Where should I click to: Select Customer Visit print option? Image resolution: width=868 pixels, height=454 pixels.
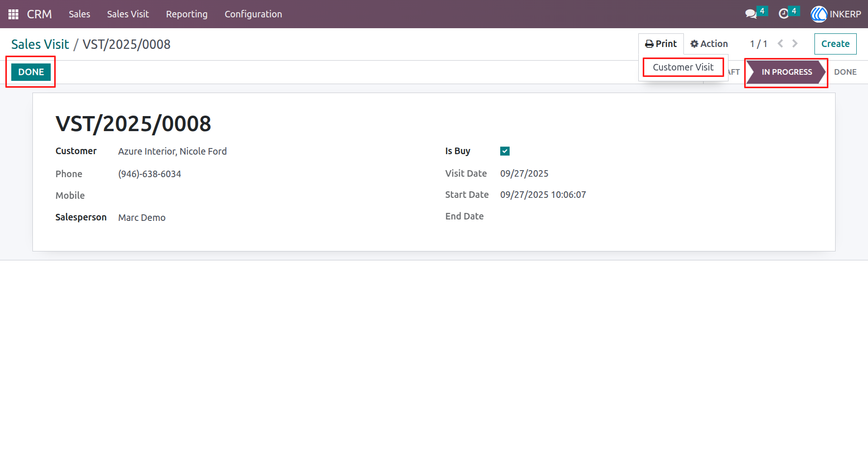[x=683, y=67]
